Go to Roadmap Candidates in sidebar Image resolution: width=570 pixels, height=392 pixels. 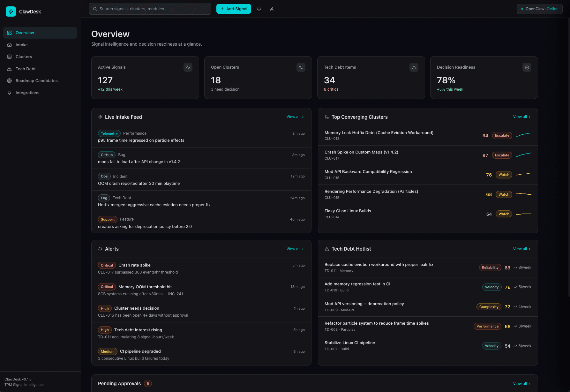tap(36, 81)
